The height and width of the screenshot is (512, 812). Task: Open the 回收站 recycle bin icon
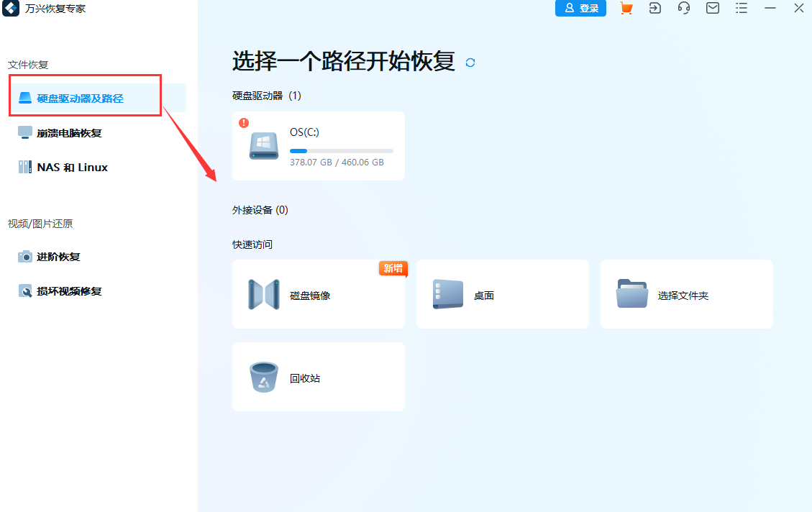coord(264,377)
